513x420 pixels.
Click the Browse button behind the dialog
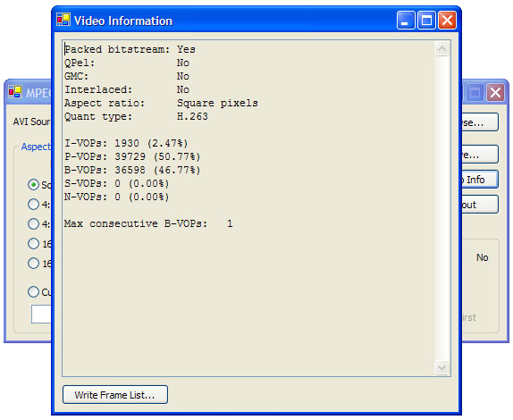click(480, 122)
